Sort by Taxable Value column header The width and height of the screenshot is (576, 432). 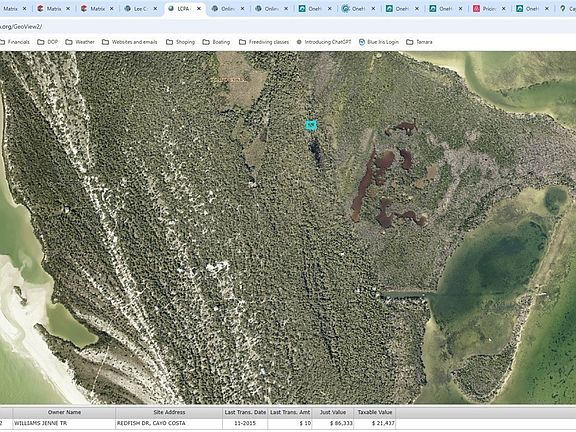pos(375,412)
